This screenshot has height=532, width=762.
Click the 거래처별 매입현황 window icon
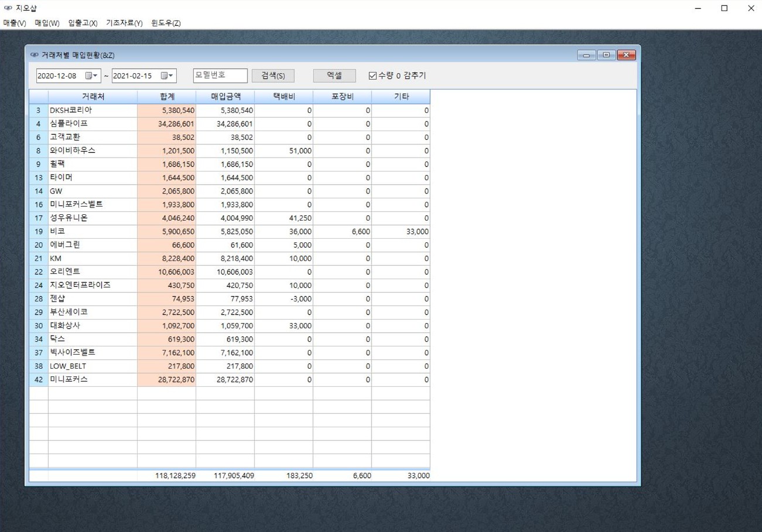coord(35,55)
